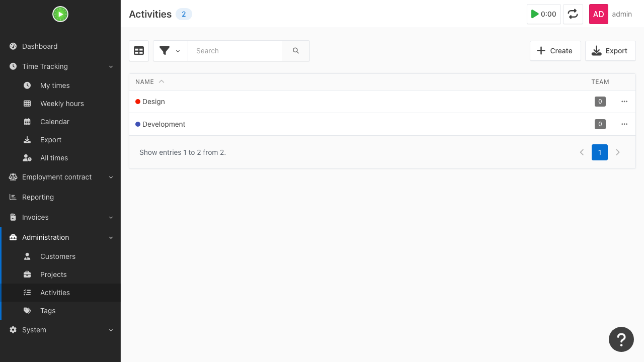The image size is (644, 362).
Task: Expand the filter dropdown
Action: [x=171, y=51]
